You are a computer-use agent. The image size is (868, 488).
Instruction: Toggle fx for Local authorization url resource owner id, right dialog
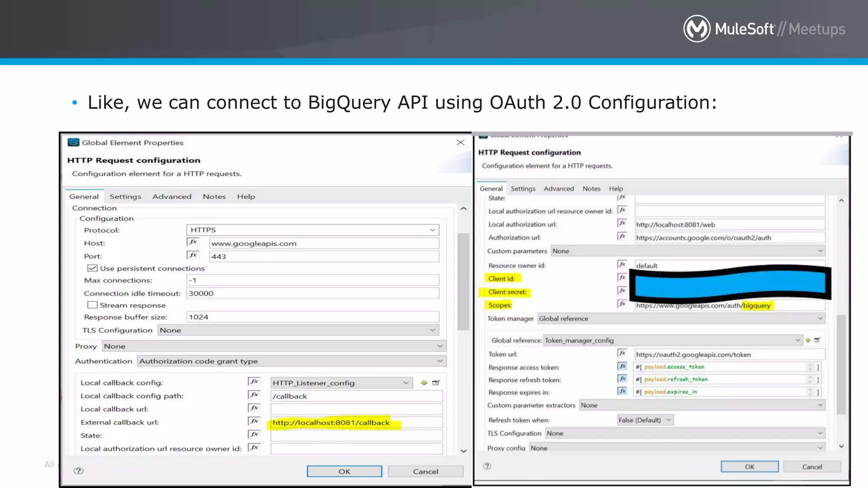pos(622,210)
